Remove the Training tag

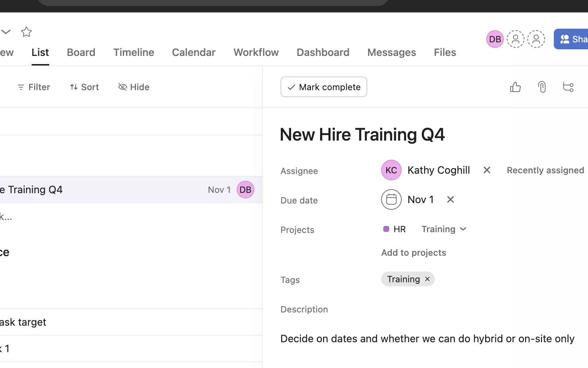(427, 279)
